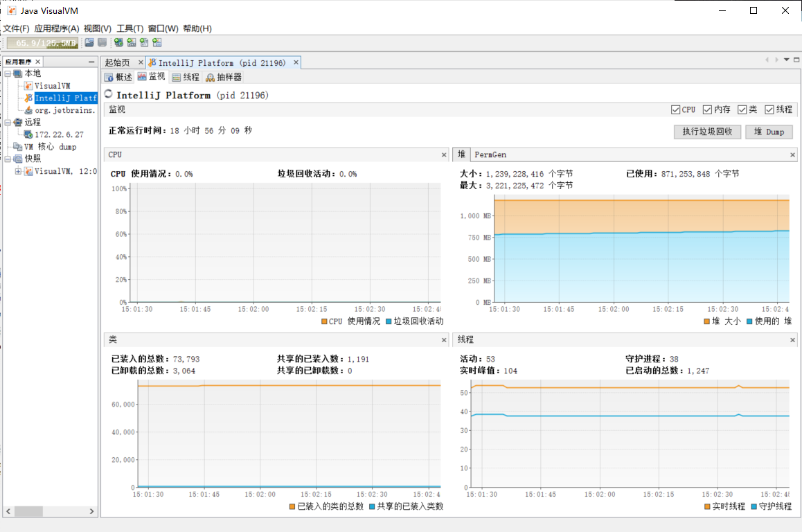Minimize the 应用程序 side panel

point(91,62)
